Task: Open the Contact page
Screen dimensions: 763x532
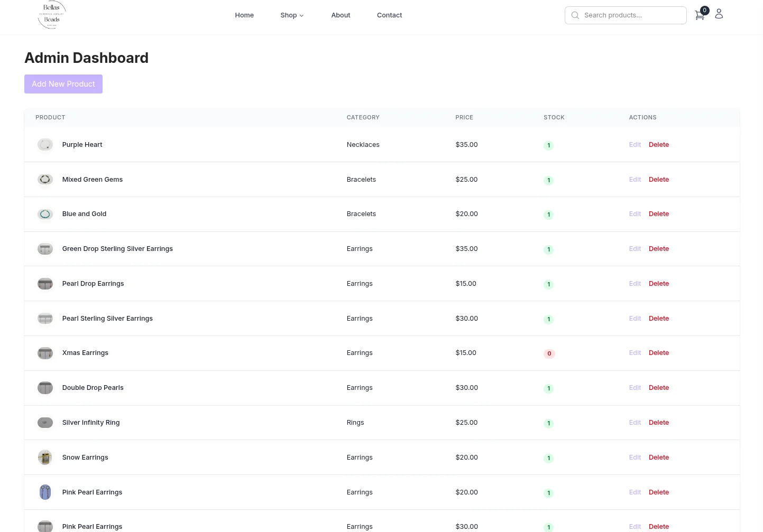Action: tap(390, 15)
